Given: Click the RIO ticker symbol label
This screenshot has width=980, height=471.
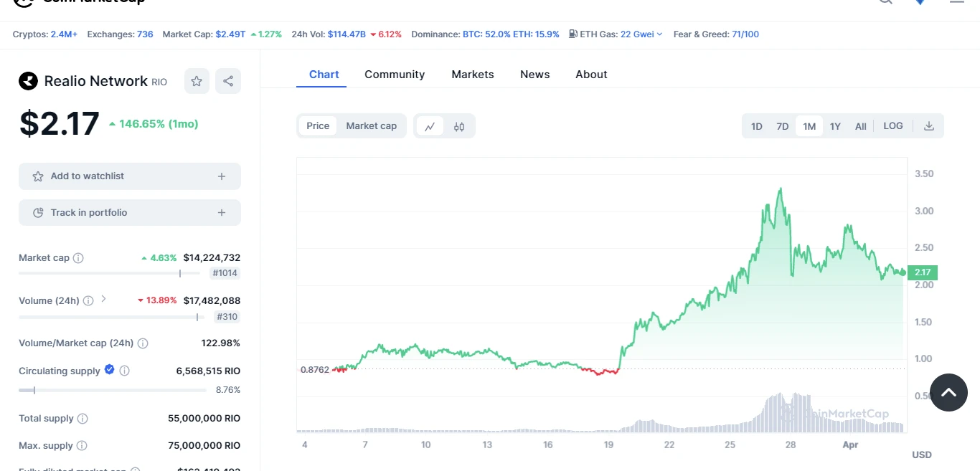Looking at the screenshot, I should [x=159, y=82].
